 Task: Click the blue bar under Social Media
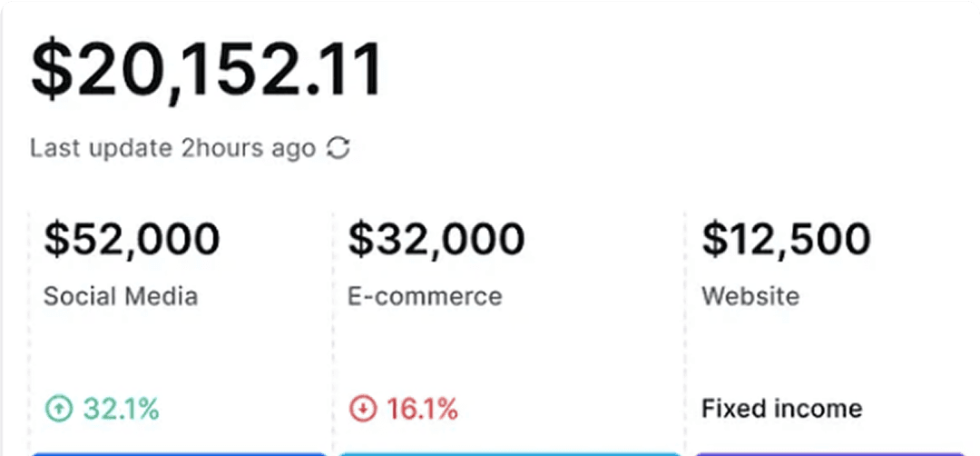178,452
